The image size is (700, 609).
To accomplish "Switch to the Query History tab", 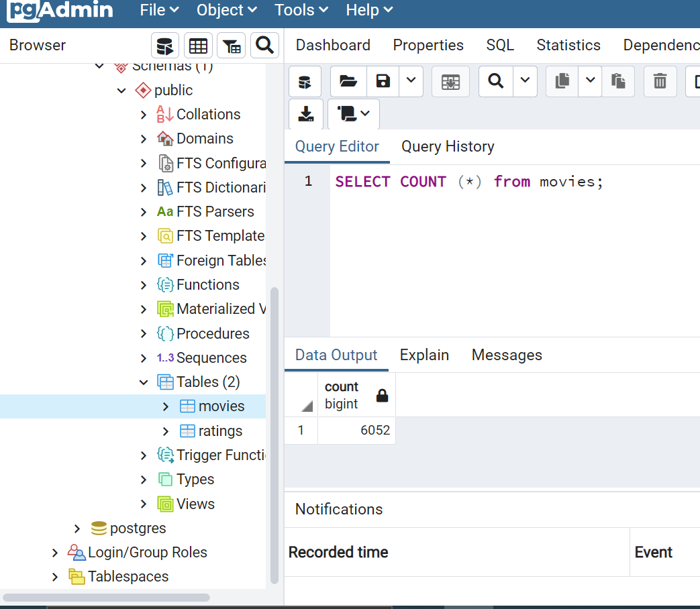I will (x=448, y=146).
